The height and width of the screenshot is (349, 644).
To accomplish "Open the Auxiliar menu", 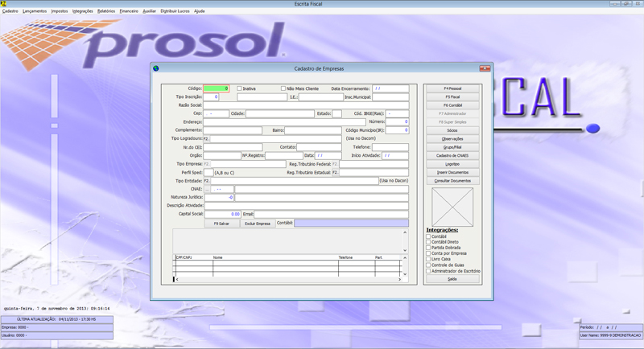I will pyautogui.click(x=150, y=11).
